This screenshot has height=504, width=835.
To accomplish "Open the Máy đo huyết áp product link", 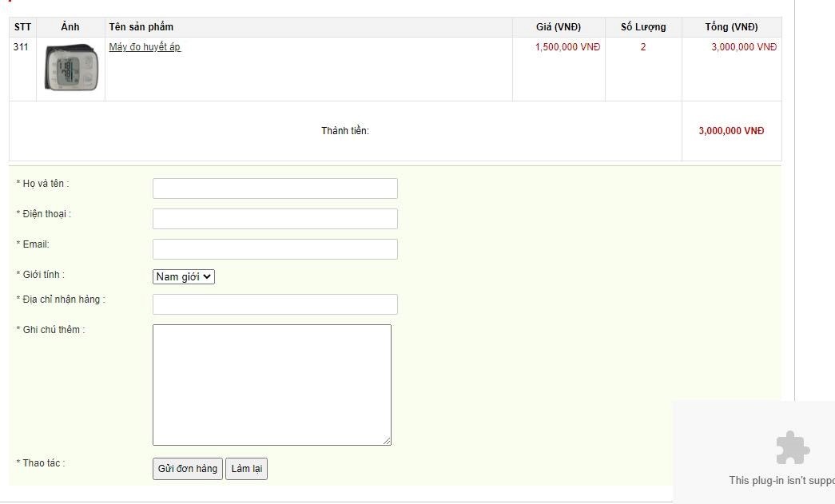I will click(145, 47).
